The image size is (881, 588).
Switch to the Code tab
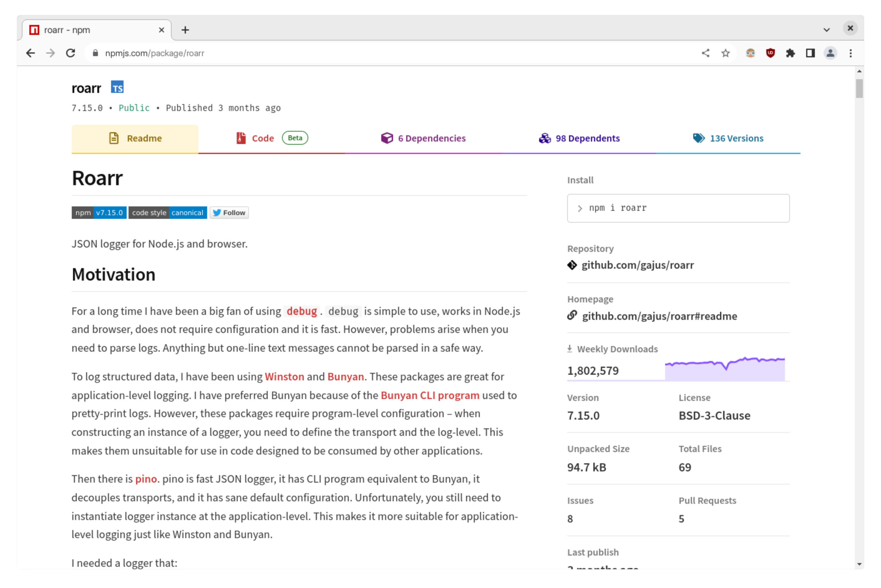pos(263,138)
